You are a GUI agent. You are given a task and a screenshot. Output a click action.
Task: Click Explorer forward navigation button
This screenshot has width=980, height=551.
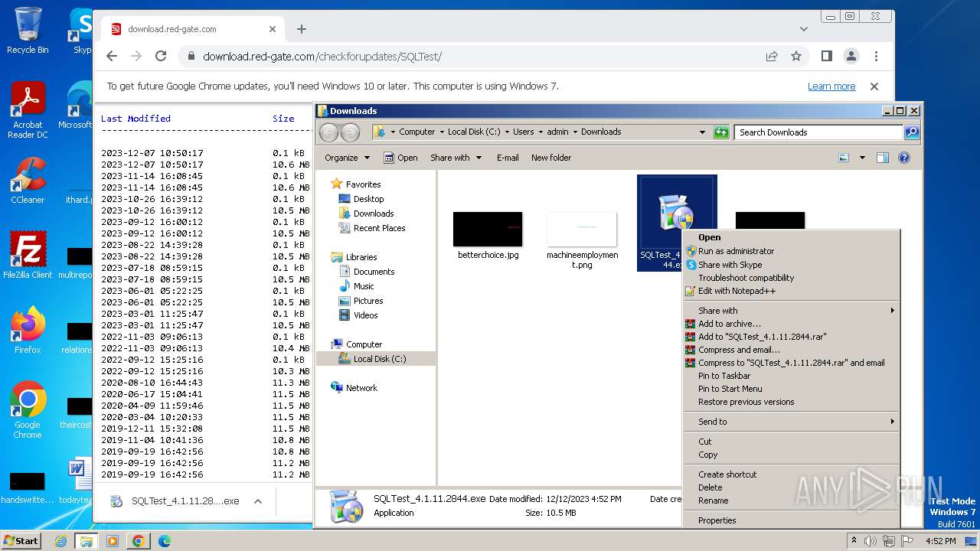point(350,132)
